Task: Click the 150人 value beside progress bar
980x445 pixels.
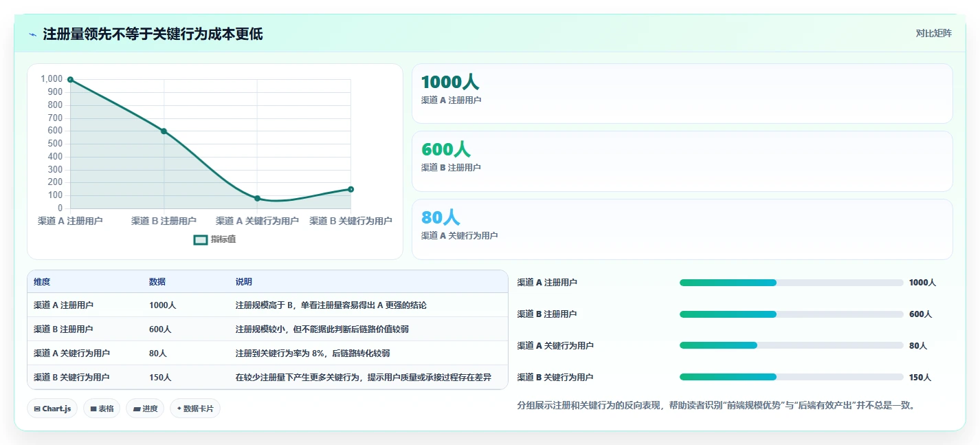Action: [x=920, y=378]
